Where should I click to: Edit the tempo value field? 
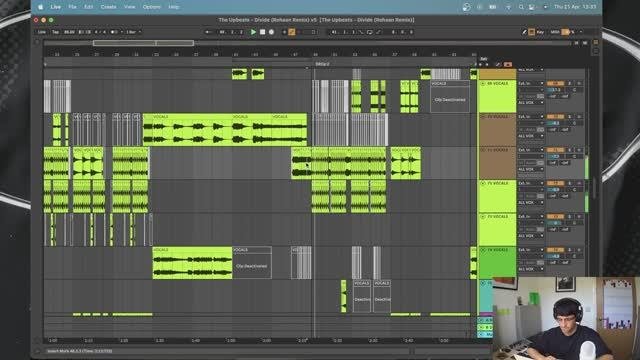click(x=70, y=32)
